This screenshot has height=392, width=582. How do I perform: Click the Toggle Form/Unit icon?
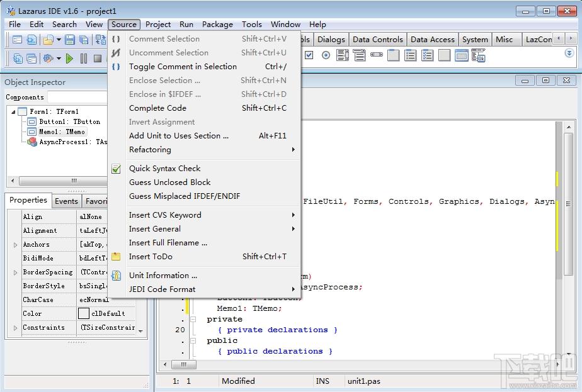(x=100, y=39)
